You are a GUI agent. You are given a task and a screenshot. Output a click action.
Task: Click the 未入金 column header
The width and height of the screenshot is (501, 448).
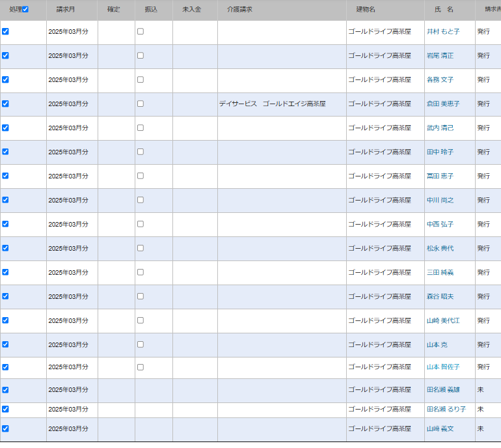(x=191, y=10)
